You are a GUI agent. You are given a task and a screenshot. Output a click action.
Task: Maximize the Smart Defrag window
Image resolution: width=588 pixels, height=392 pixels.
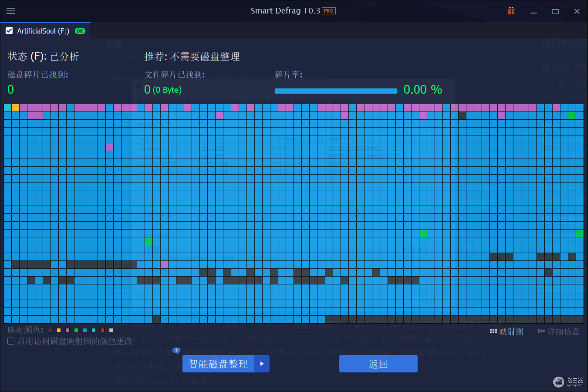coord(555,11)
